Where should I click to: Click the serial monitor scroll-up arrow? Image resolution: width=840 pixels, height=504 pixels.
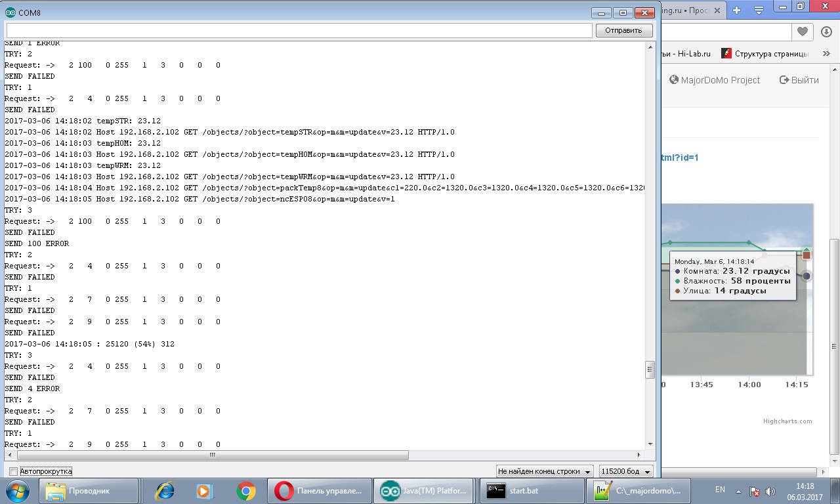(650, 47)
